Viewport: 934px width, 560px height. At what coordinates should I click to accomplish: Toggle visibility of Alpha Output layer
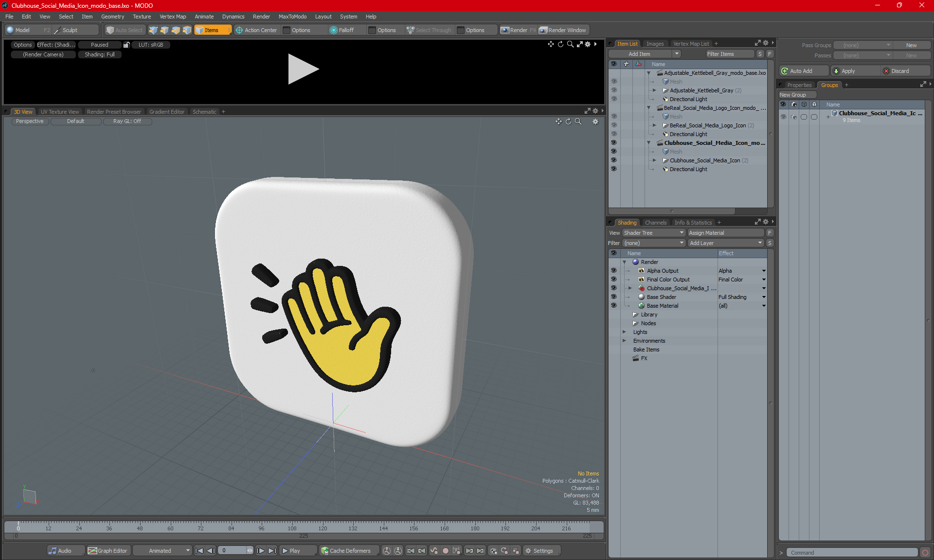point(613,271)
